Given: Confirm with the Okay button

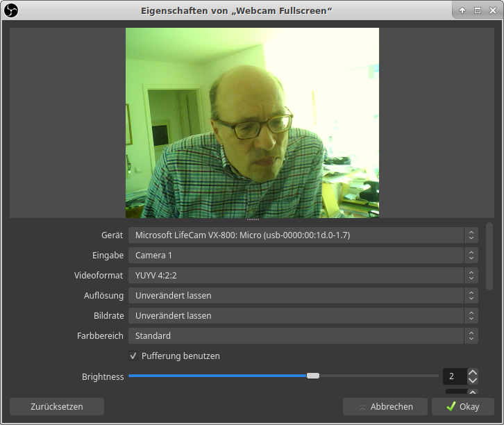Looking at the screenshot, I should click(x=463, y=407).
